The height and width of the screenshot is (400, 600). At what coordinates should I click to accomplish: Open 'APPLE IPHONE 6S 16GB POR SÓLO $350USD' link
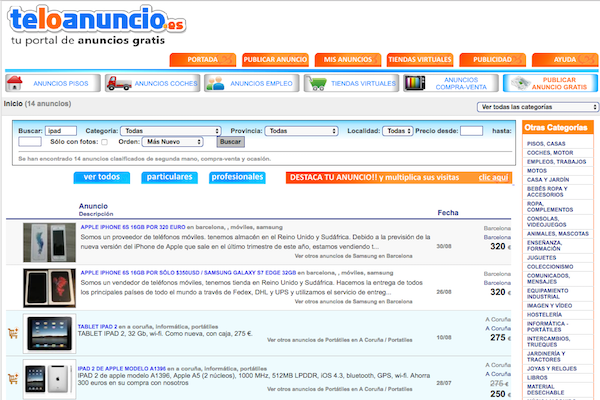188,273
